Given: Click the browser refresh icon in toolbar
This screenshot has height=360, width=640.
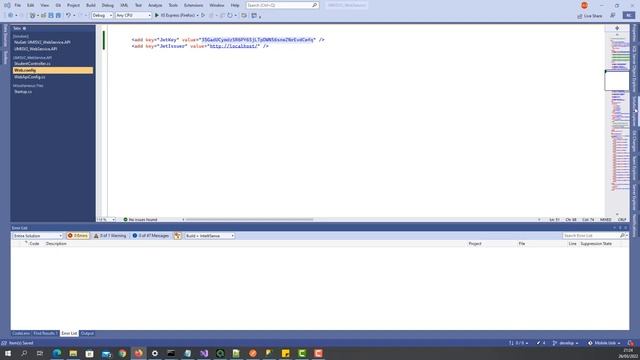Looking at the screenshot, I should 230,15.
